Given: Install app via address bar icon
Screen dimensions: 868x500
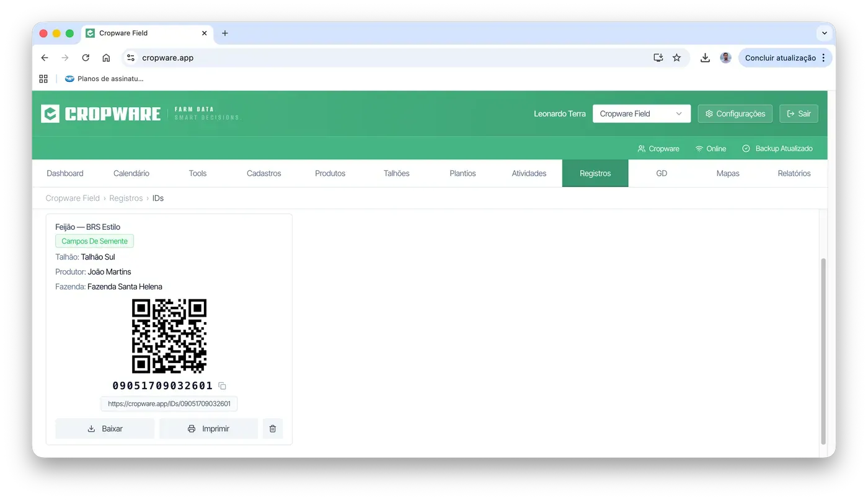Looking at the screenshot, I should coord(658,58).
